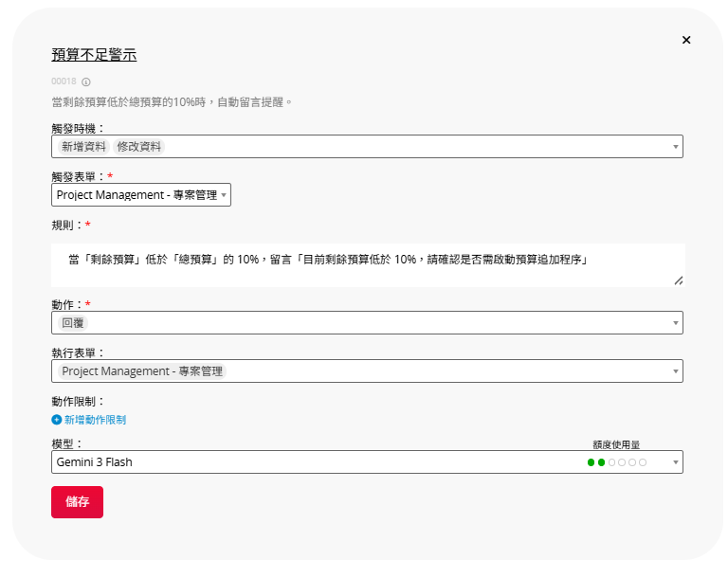Click the rule description text below ID

click(x=172, y=102)
